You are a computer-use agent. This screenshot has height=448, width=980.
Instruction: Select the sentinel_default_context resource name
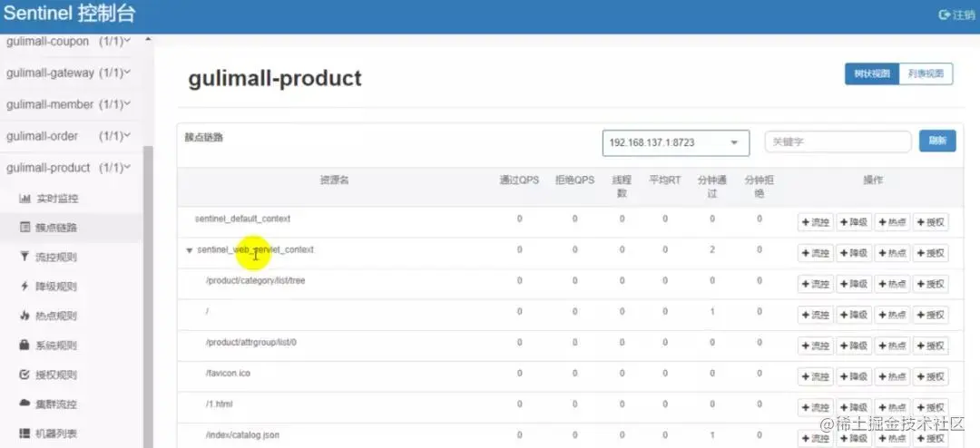pos(242,219)
